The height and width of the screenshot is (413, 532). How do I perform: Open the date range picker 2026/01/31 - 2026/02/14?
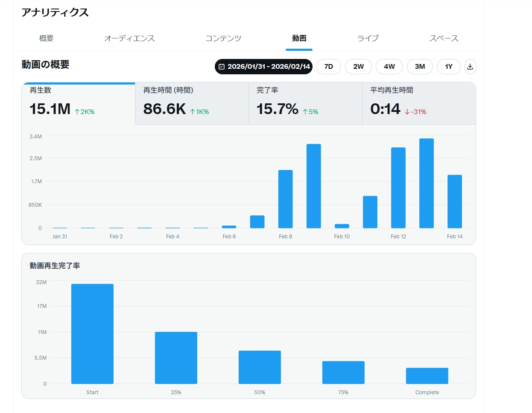pyautogui.click(x=263, y=67)
